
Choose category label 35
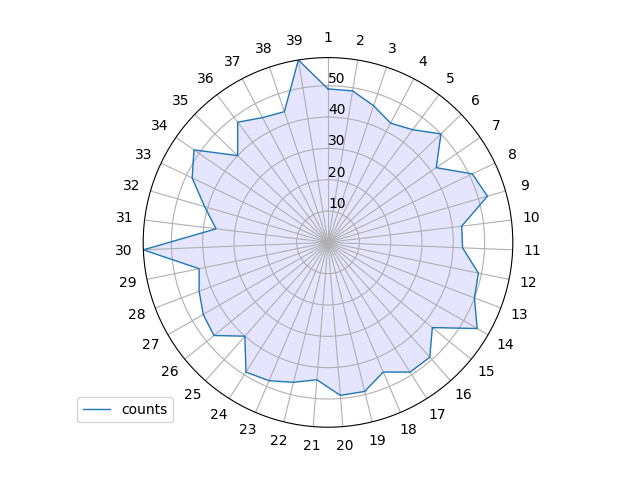pyautogui.click(x=180, y=100)
